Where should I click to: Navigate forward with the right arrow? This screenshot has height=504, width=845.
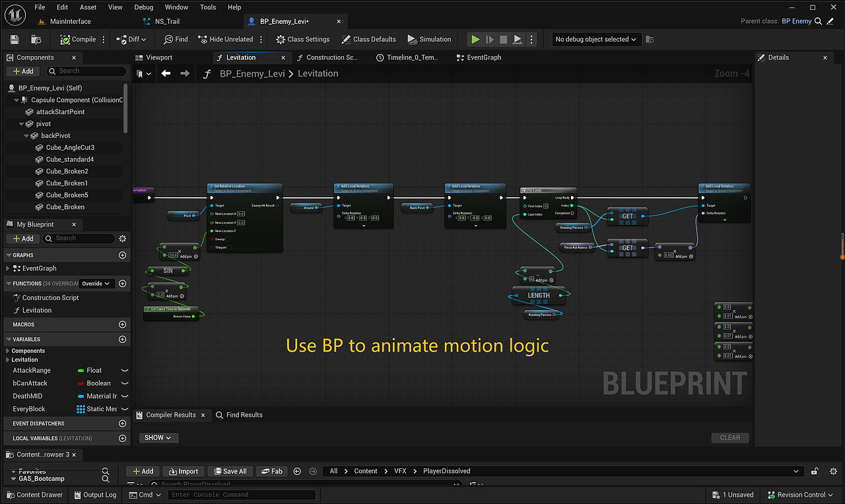(185, 74)
